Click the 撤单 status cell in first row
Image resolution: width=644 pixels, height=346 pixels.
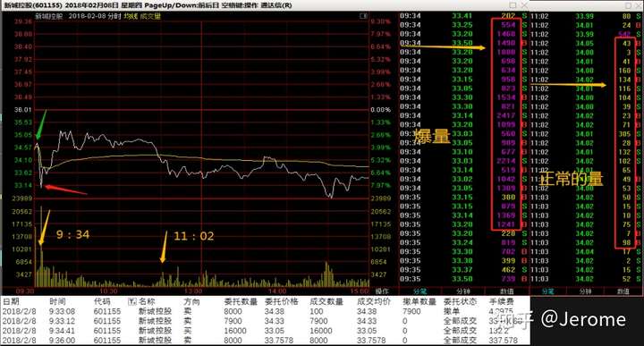coord(452,311)
